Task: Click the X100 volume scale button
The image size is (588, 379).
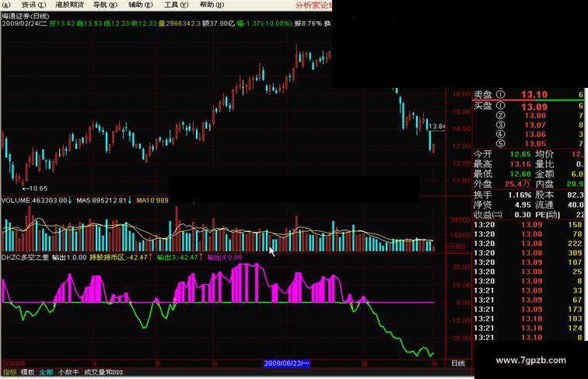Action: click(x=455, y=247)
